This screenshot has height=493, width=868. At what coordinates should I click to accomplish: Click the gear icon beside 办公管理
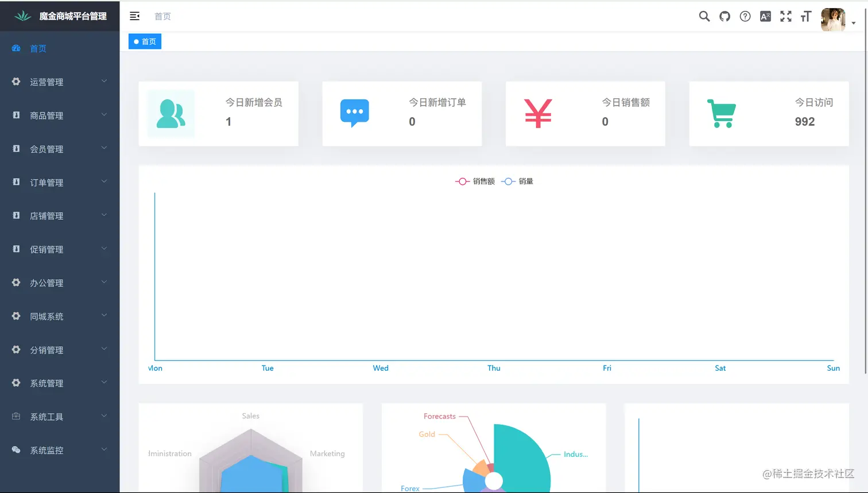click(16, 282)
